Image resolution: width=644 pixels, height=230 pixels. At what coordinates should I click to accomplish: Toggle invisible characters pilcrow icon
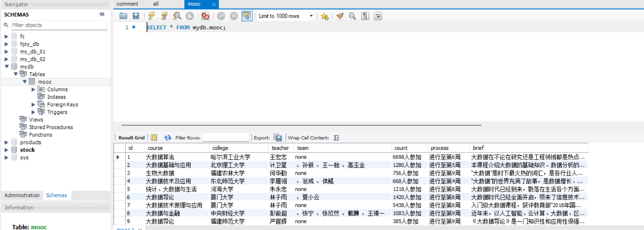[365, 16]
